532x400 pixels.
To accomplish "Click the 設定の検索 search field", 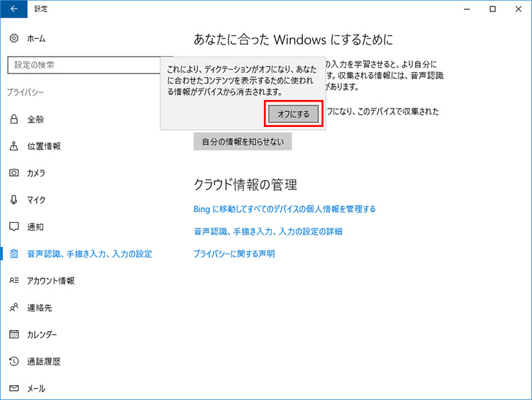I will click(82, 65).
